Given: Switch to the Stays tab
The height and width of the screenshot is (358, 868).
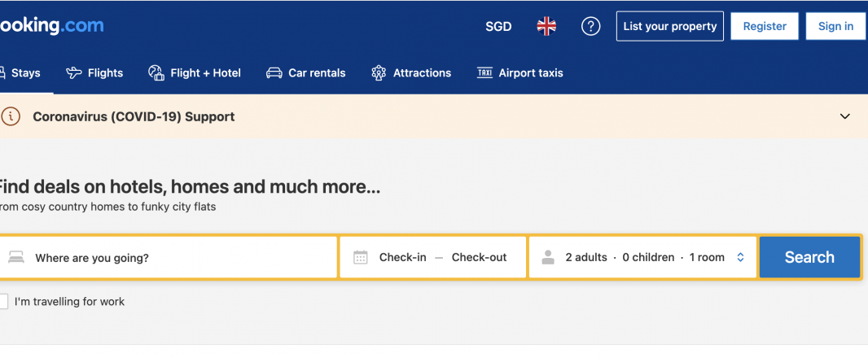Looking at the screenshot, I should (20, 72).
